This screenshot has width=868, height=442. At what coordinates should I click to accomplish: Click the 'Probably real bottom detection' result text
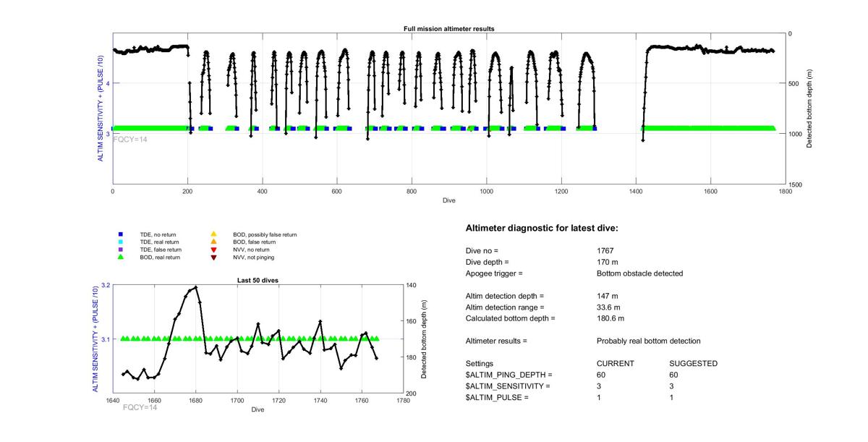pyautogui.click(x=649, y=341)
